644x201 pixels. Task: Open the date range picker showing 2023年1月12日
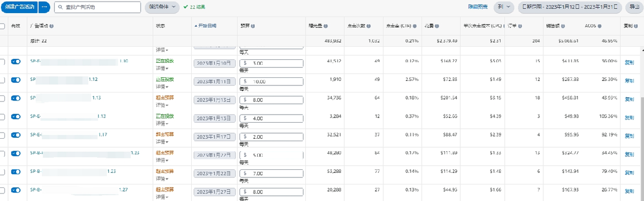569,7
